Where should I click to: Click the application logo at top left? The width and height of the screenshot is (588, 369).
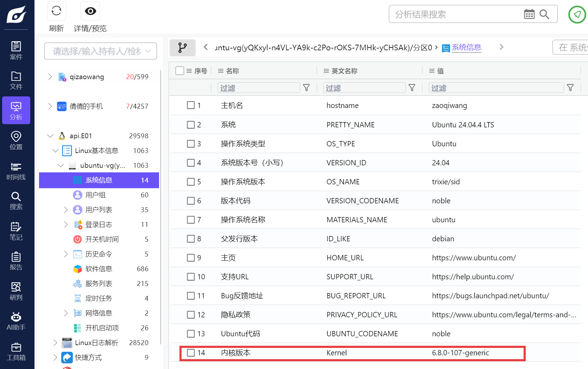(17, 14)
